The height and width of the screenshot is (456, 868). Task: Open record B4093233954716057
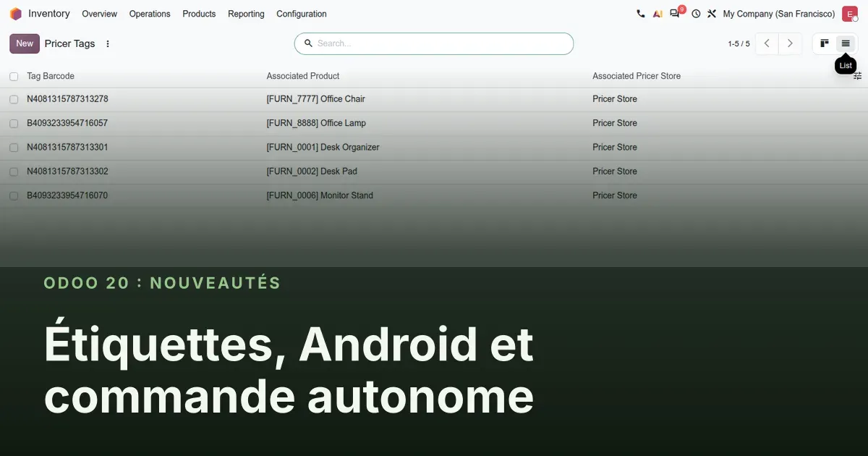pyautogui.click(x=67, y=123)
